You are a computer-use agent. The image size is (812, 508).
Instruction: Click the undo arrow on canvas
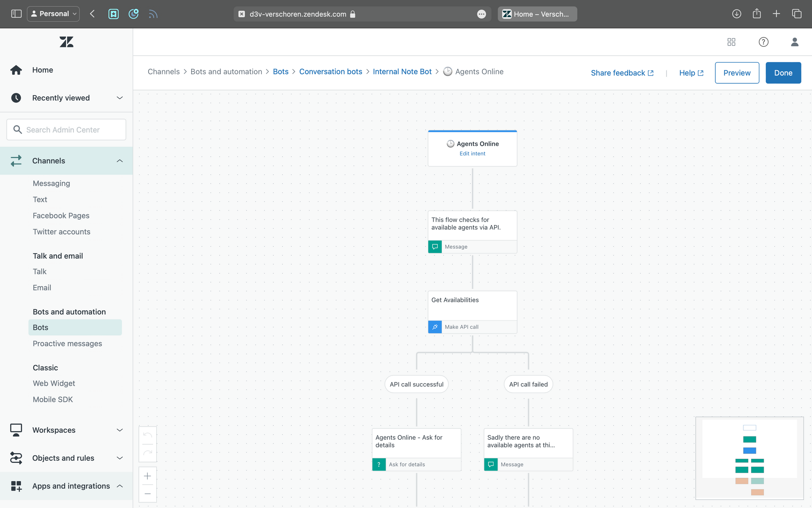coord(148,435)
